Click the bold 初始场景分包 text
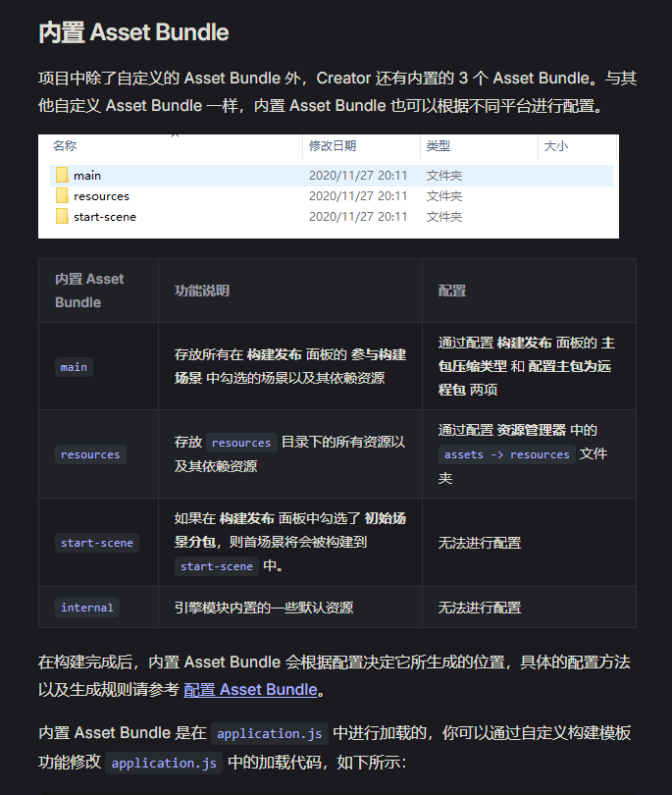This screenshot has height=795, width=672. point(289,530)
